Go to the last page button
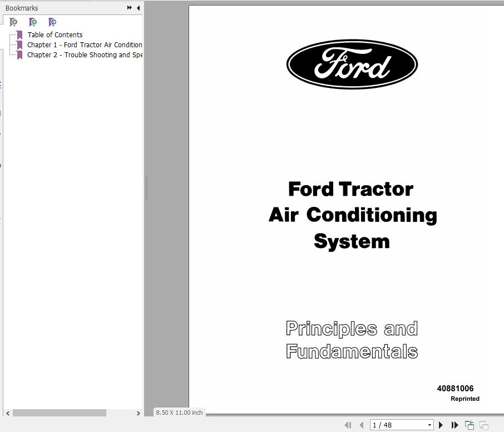Screen dimensions: 504x432 pos(454,425)
